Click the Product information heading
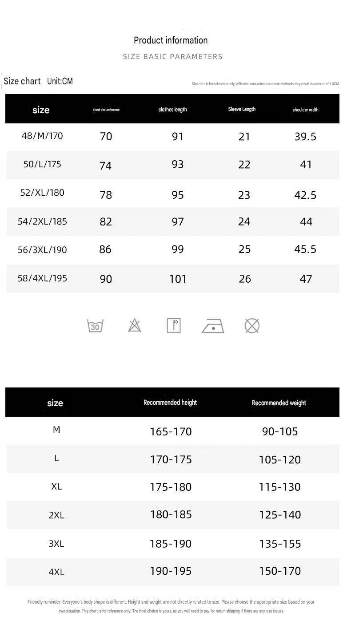 (x=171, y=40)
